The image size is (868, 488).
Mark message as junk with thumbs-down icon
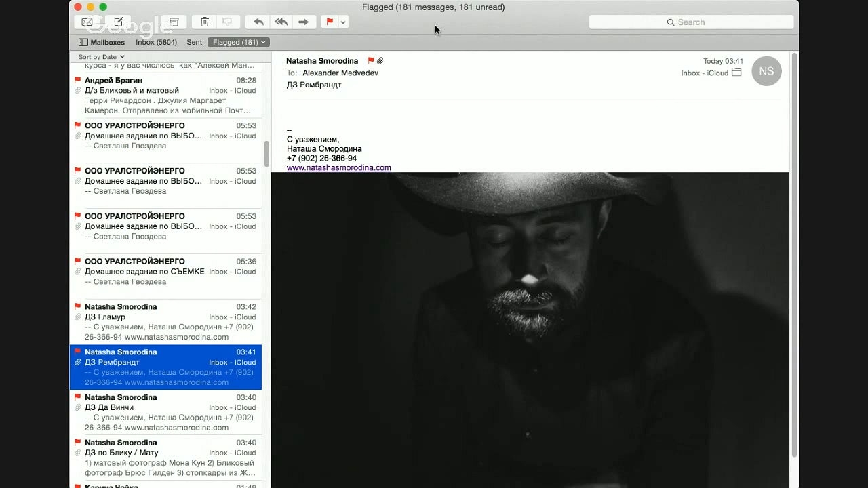[228, 22]
